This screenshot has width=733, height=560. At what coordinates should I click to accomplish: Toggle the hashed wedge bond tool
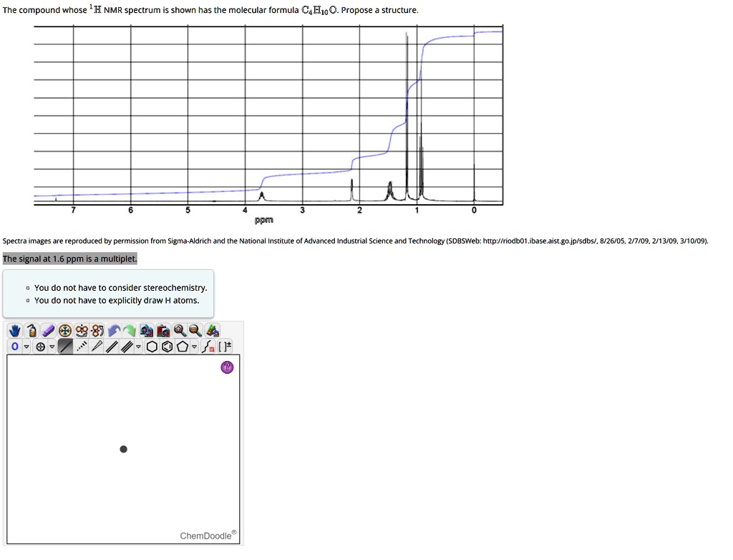(82, 347)
